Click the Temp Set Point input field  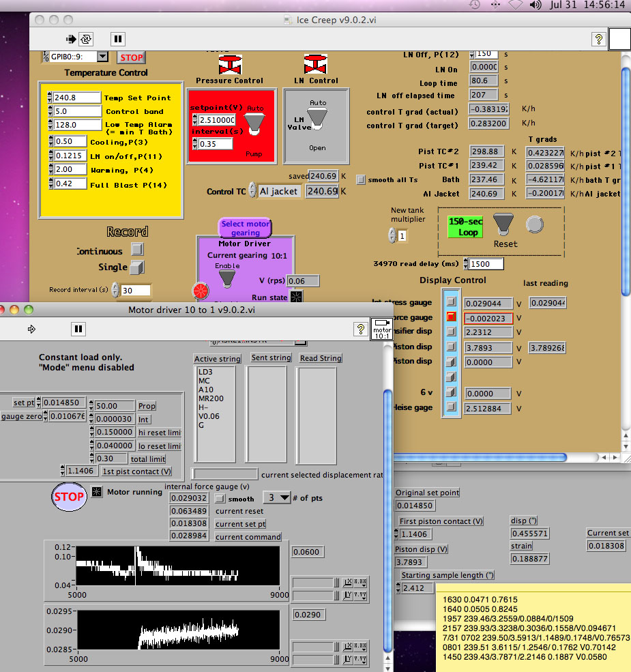coord(75,98)
